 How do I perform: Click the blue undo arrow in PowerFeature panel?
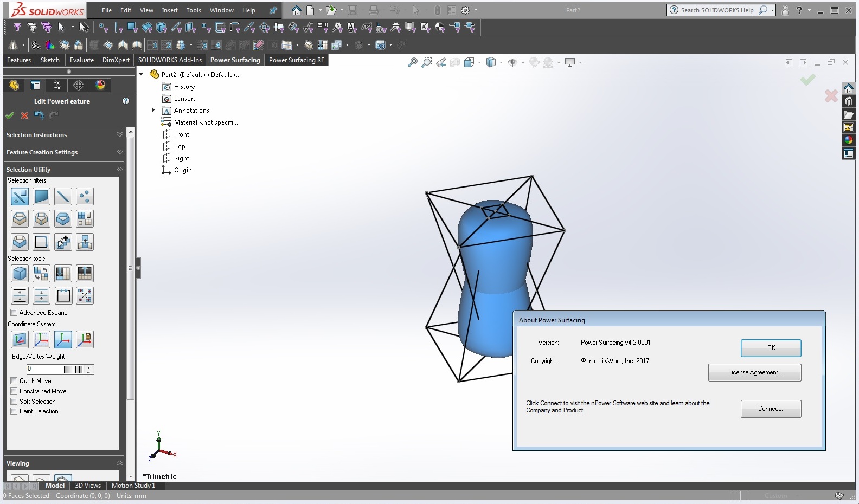pyautogui.click(x=39, y=115)
